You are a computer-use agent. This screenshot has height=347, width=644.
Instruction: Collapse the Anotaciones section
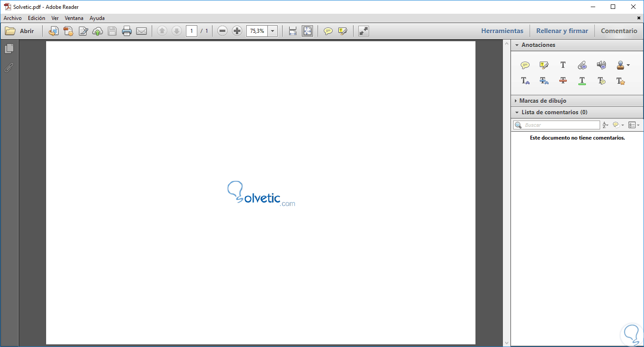(517, 45)
